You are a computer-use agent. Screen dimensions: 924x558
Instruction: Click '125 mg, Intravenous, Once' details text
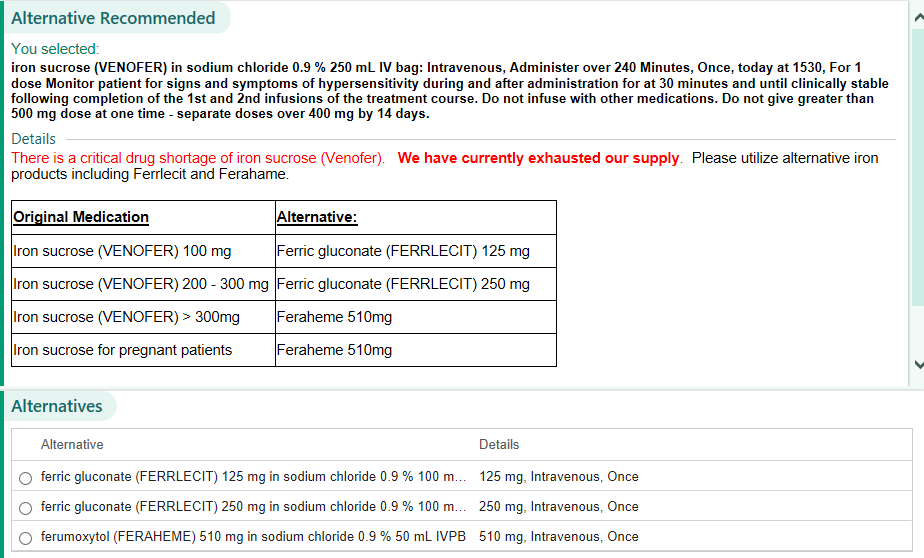[x=558, y=477]
